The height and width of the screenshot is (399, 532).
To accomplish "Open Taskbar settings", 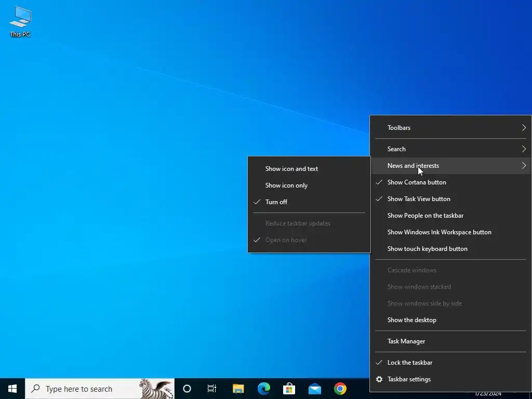I will click(450, 379).
